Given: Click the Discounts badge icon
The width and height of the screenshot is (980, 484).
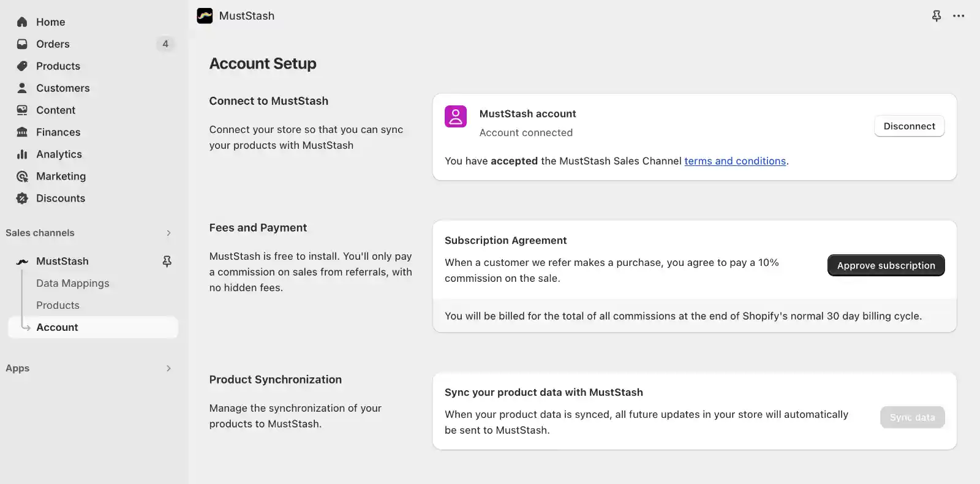Looking at the screenshot, I should click(x=22, y=199).
